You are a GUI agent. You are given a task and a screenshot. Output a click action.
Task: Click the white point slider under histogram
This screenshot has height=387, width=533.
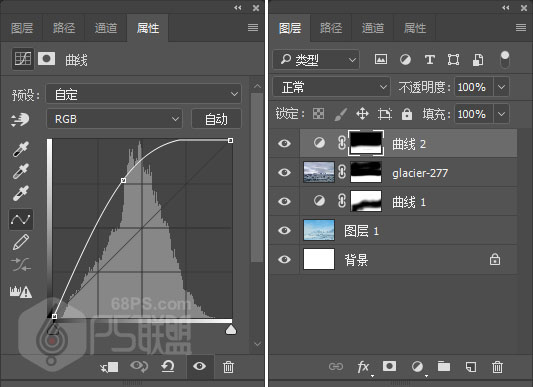[231, 329]
